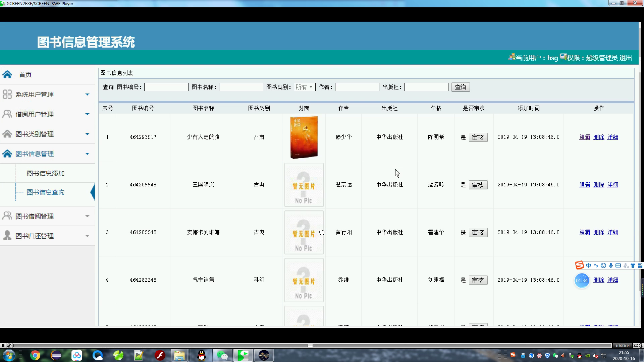Viewport: 644px width, 362px height.
Task: Expand the 图书类别管理 menu arrow
Action: point(87,134)
